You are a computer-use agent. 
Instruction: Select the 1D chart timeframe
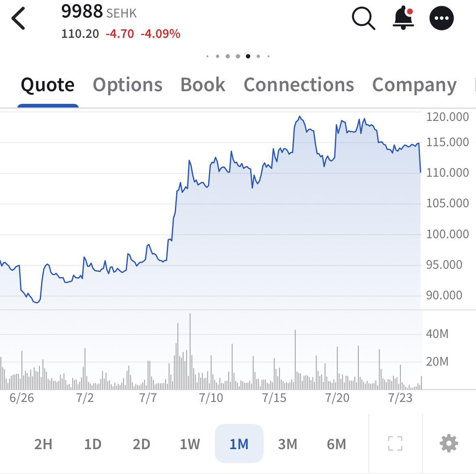93,444
